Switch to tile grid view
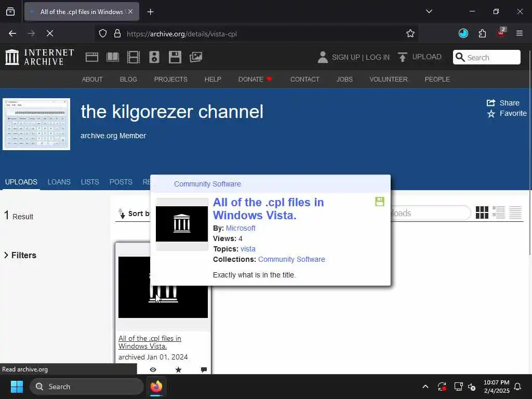532x399 pixels. [482, 212]
